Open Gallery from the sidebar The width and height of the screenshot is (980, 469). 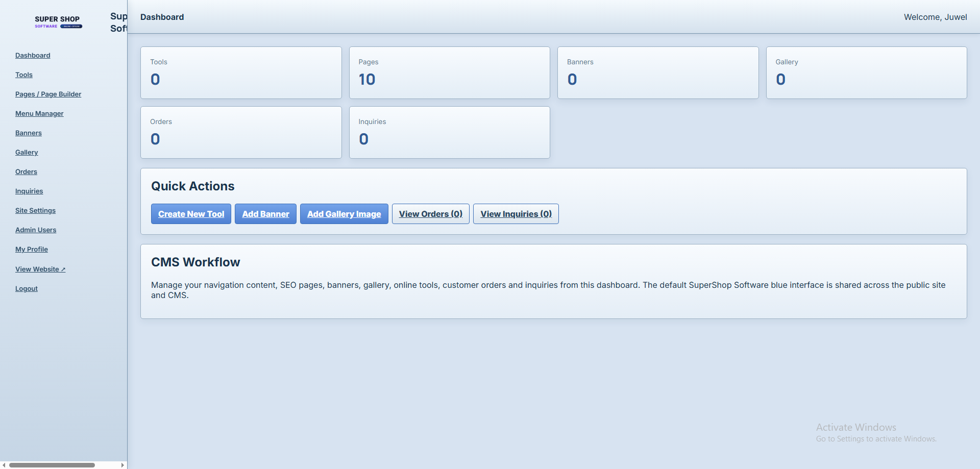coord(27,152)
